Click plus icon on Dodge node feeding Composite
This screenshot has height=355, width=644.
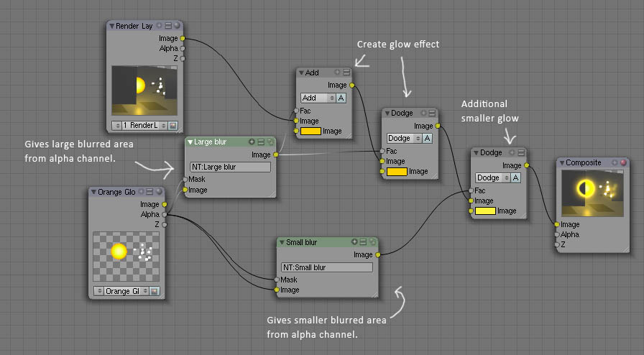512,152
